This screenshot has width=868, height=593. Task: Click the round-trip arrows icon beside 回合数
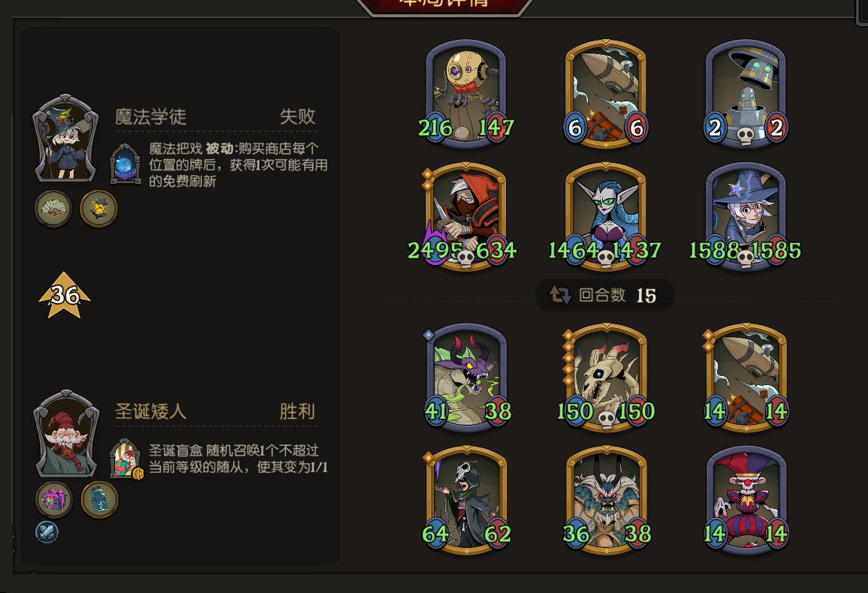pos(559,295)
